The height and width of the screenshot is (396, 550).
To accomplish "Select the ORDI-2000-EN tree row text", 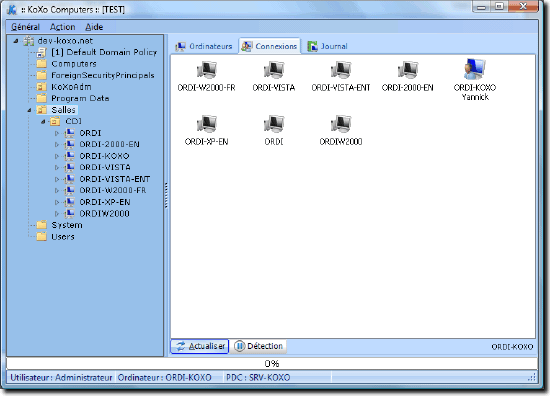I will 109,144.
